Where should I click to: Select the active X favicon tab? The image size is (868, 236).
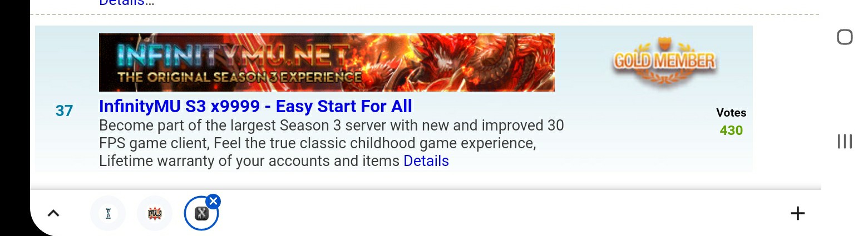coord(201,213)
